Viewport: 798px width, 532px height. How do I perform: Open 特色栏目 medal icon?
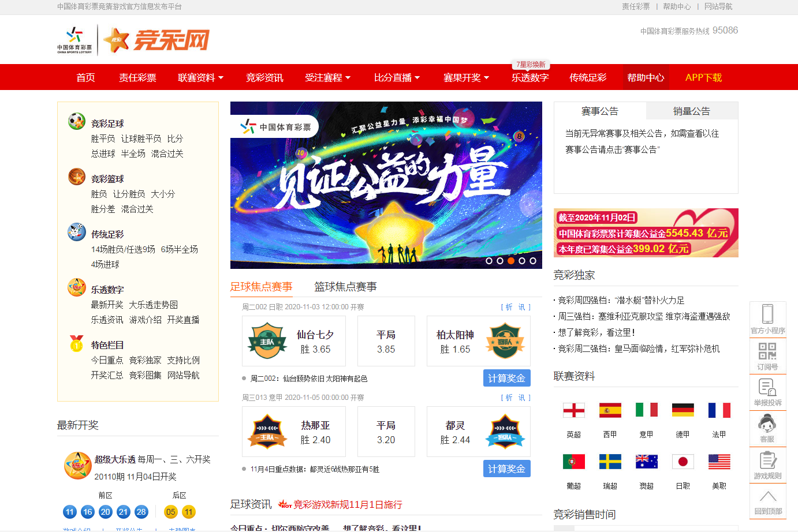[x=77, y=343]
